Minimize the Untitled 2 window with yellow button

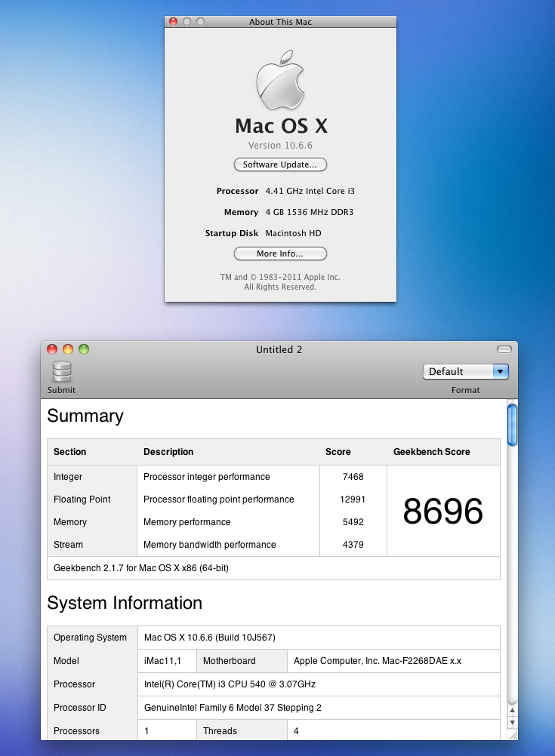(x=68, y=349)
